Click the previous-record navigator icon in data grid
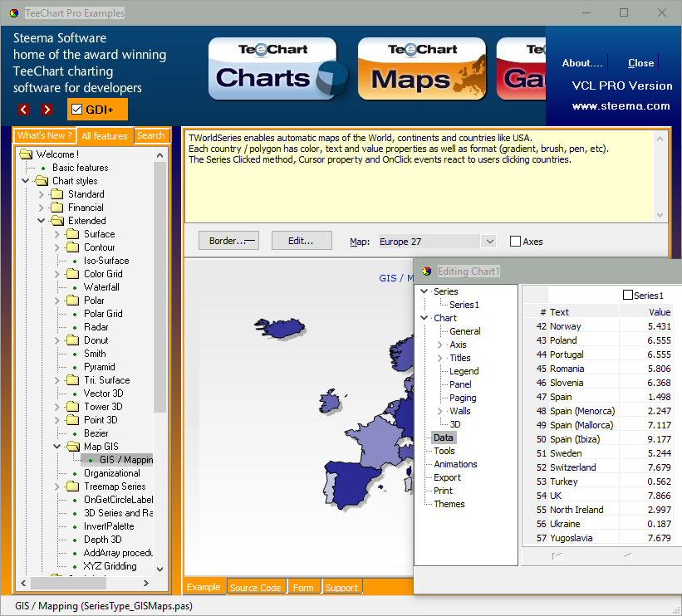Image resolution: width=682 pixels, height=616 pixels. point(628,556)
